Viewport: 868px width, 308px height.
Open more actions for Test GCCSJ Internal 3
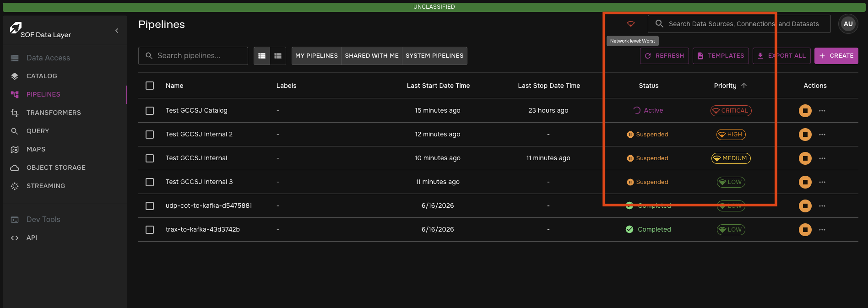point(822,182)
